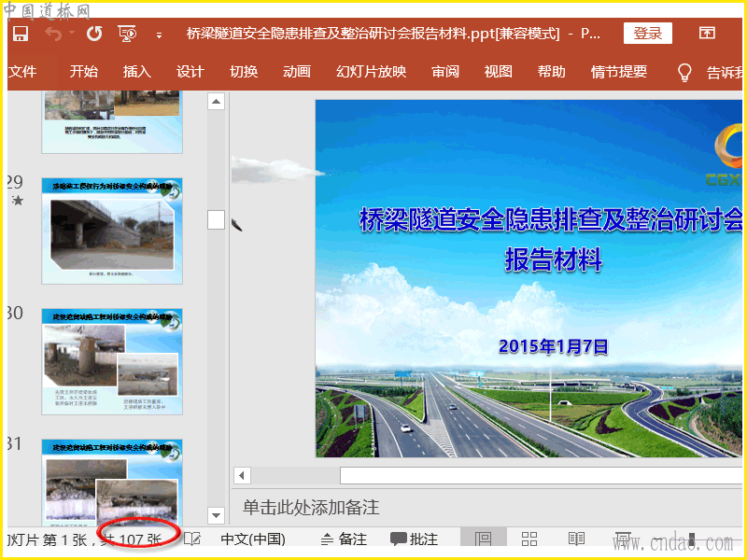Click the Save floppy disk icon
The height and width of the screenshot is (560, 747).
click(20, 34)
